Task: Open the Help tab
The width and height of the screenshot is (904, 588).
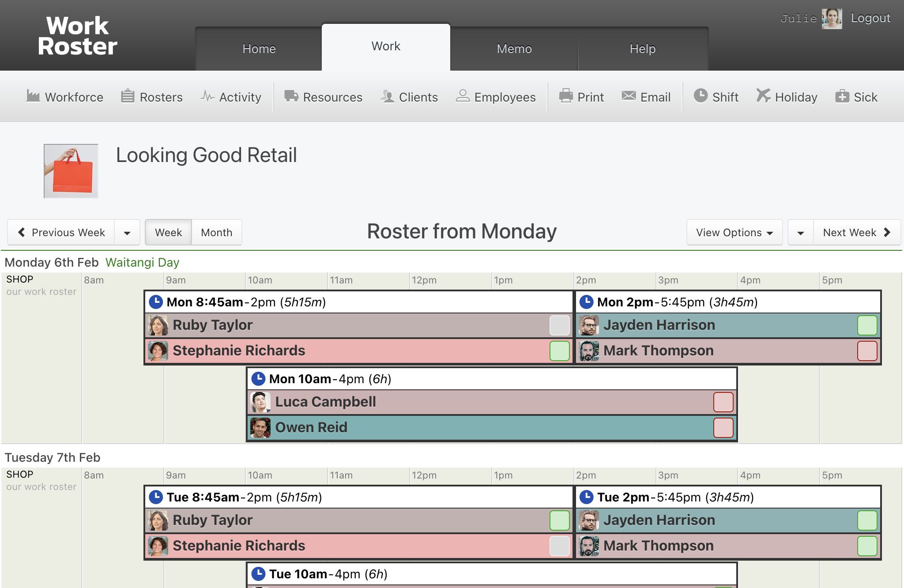Action: click(643, 49)
